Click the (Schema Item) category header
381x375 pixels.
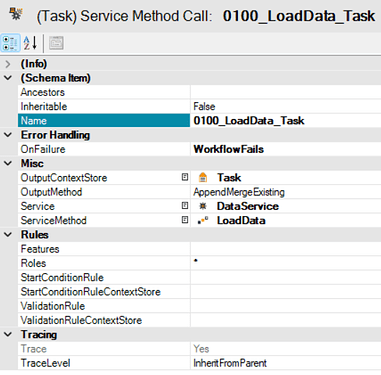(x=56, y=78)
